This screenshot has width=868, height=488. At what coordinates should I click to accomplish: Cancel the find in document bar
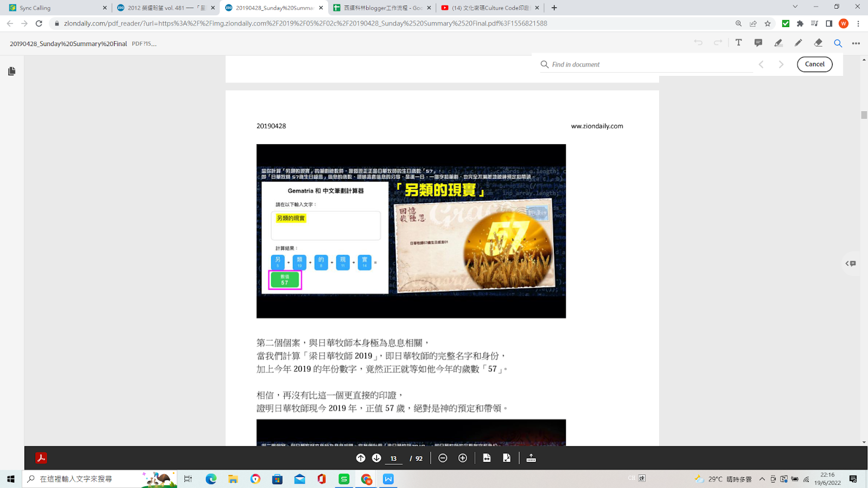[x=815, y=64]
